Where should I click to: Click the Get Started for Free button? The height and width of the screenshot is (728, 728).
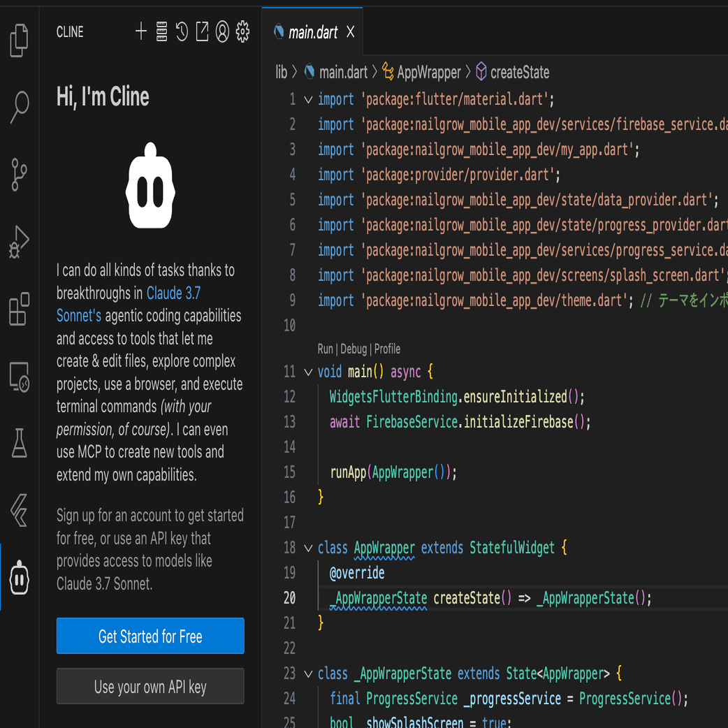pyautogui.click(x=150, y=636)
